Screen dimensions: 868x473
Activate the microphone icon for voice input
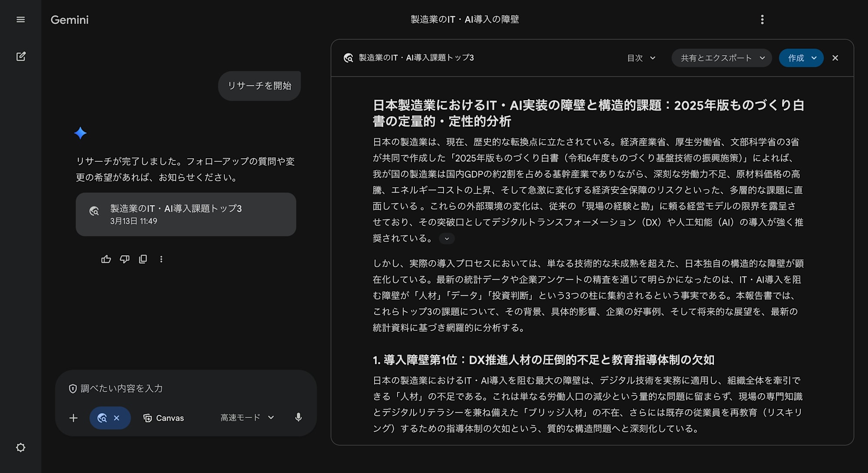pos(299,418)
